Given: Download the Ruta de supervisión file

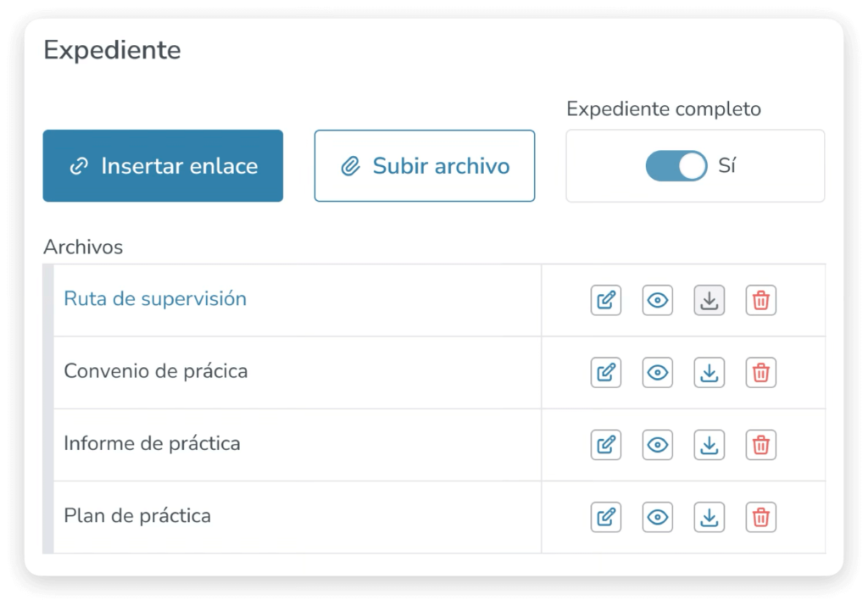Looking at the screenshot, I should (x=709, y=300).
